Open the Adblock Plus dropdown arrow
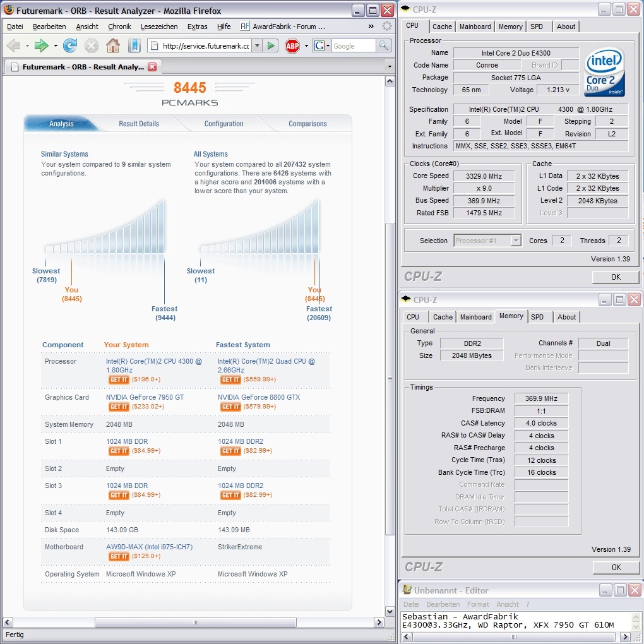This screenshot has height=644, width=644. point(306,45)
